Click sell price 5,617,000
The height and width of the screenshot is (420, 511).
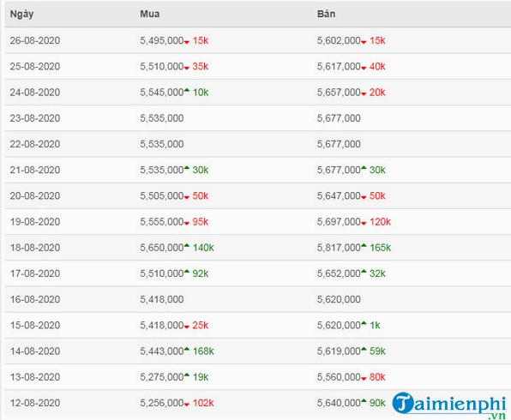click(339, 67)
